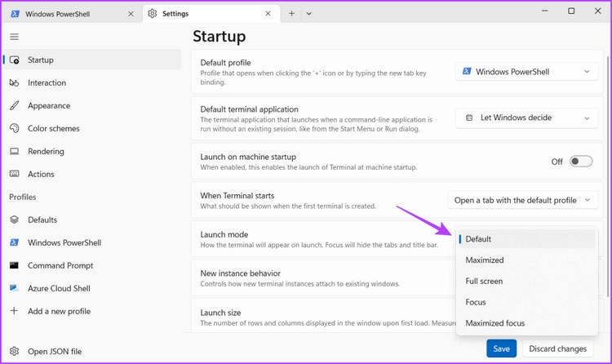Viewport: 612px width, 364px height.
Task: Select Maximized launch mode option
Action: pos(526,260)
